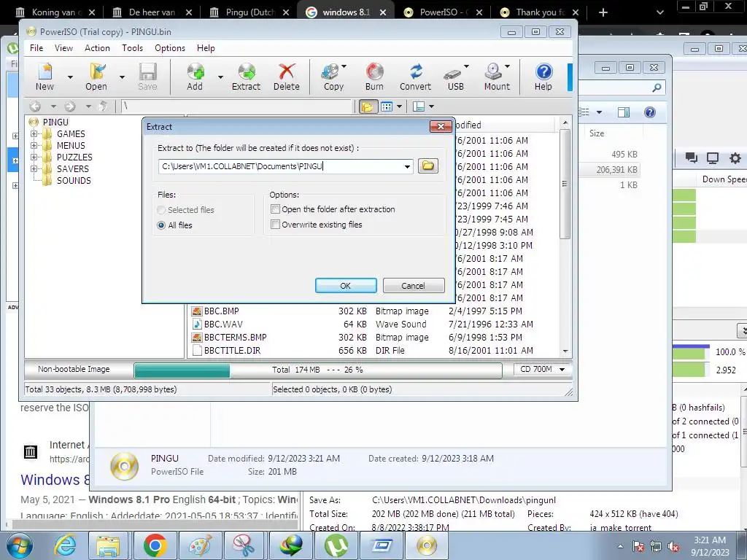Click the back navigation arrow in PowerISO
Viewport: 747px width, 560px height.
(35, 106)
